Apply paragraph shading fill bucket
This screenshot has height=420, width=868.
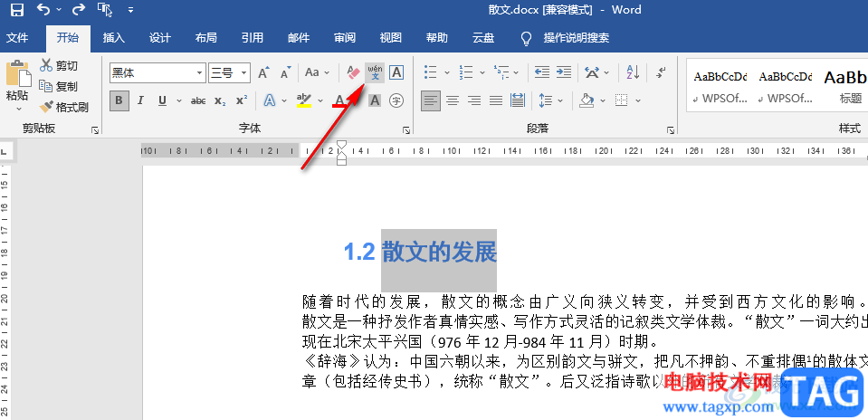pyautogui.click(x=587, y=100)
